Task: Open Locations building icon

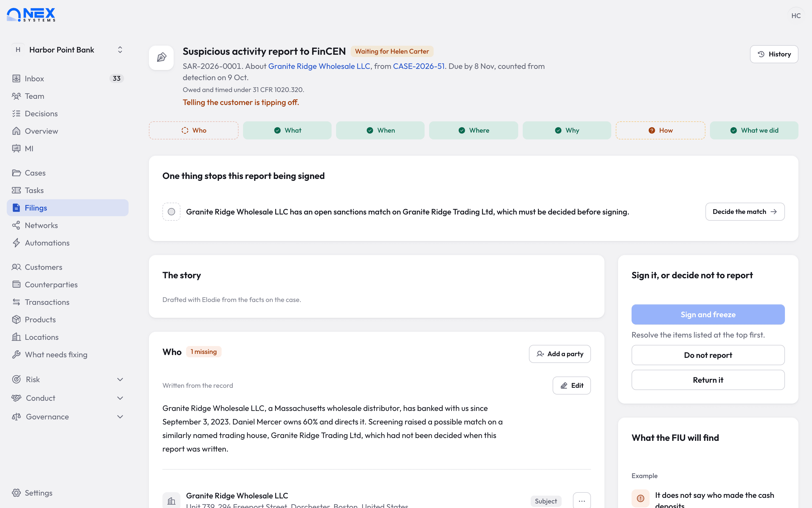Action: click(16, 337)
